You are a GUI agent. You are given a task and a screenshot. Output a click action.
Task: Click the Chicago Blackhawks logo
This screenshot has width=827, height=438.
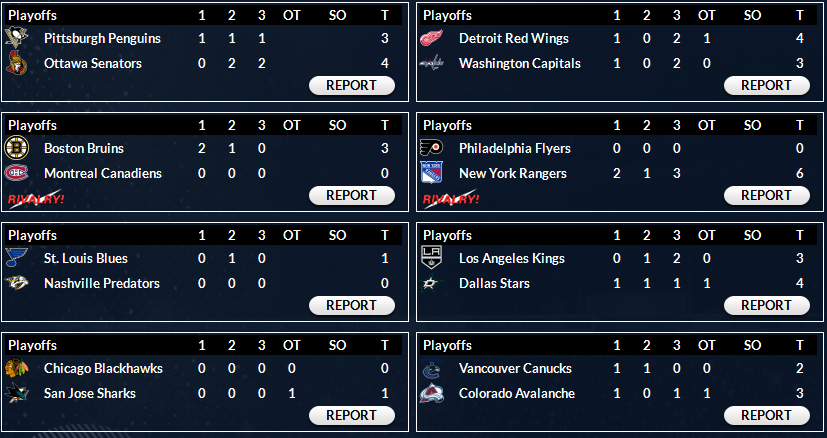click(x=17, y=368)
